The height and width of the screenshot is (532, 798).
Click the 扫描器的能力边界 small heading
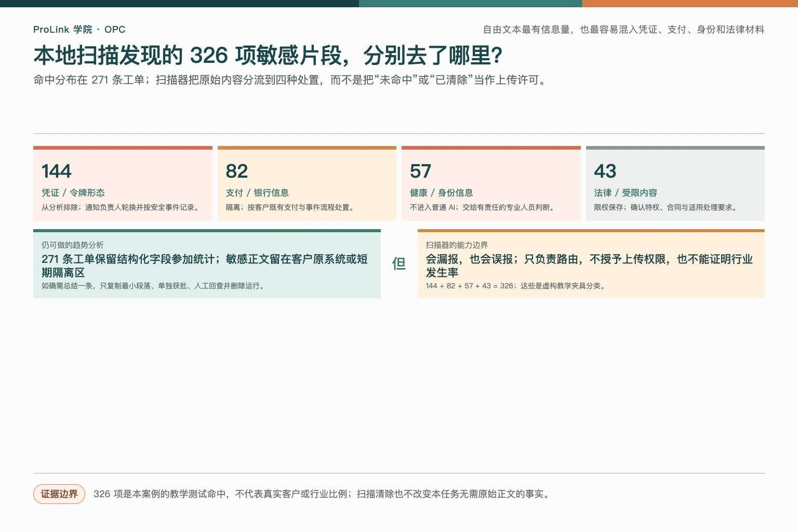(457, 245)
